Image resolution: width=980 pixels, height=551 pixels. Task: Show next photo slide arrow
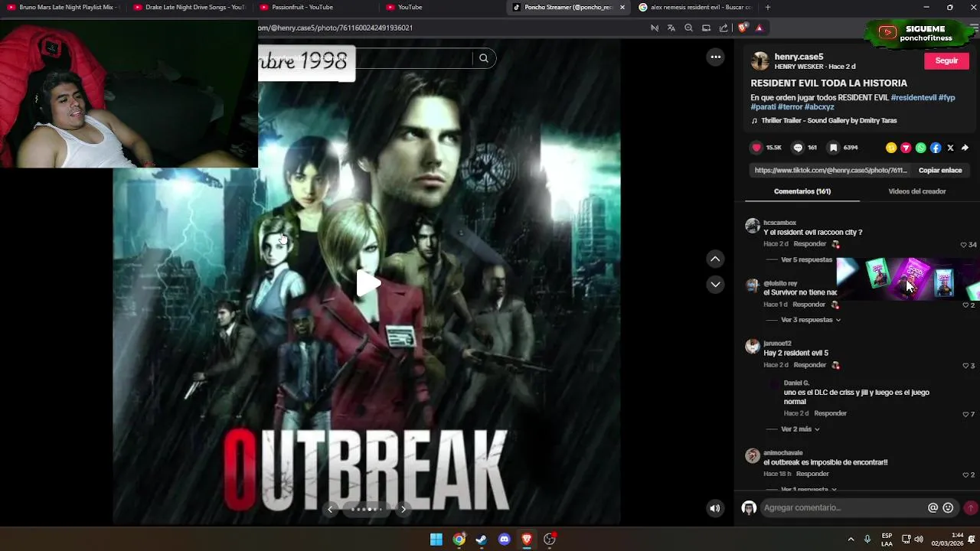pos(403,509)
